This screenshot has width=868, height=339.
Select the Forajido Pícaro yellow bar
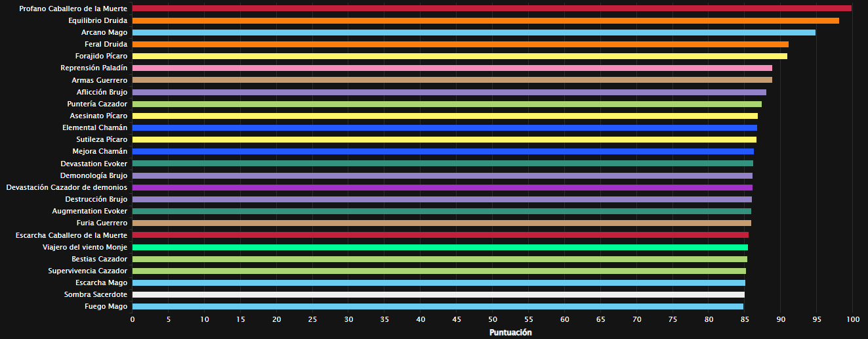(x=460, y=56)
